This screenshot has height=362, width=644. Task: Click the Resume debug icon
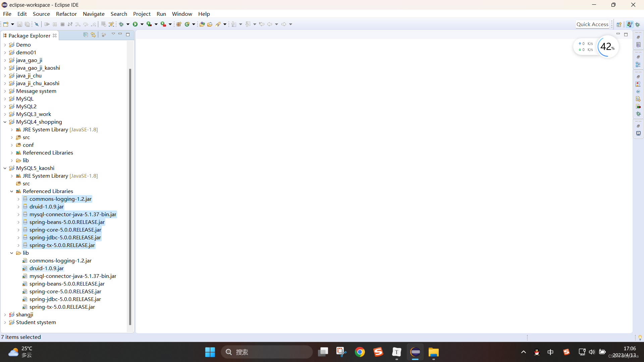click(47, 24)
